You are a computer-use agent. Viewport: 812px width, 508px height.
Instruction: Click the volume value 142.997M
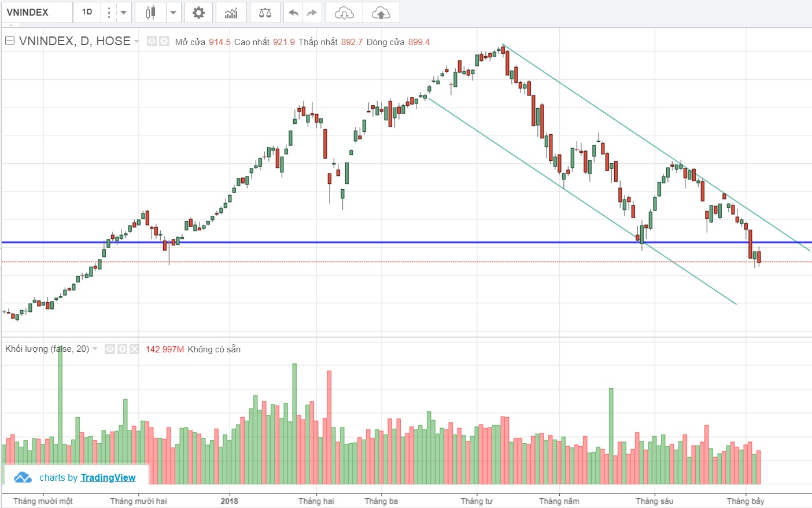click(165, 349)
